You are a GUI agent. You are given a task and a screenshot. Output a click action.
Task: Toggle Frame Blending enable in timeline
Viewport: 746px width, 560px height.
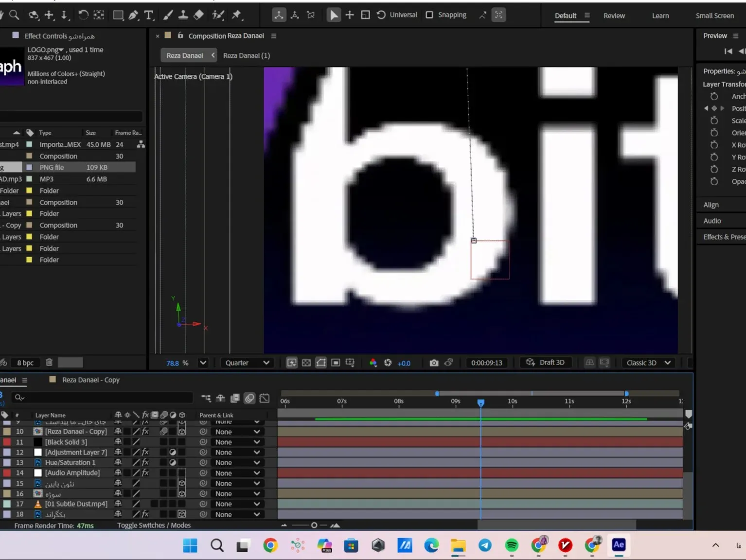coord(235,398)
